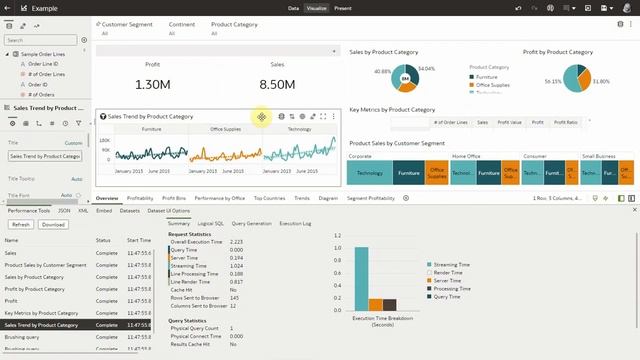Screen dimensions: 640x360
Task: Click the preview icon in the header
Action: point(588,8)
